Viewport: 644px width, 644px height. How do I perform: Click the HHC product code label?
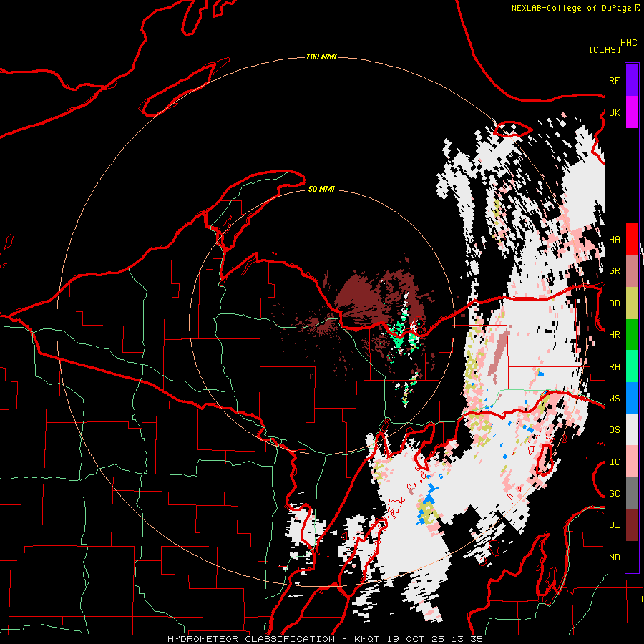pyautogui.click(x=628, y=43)
